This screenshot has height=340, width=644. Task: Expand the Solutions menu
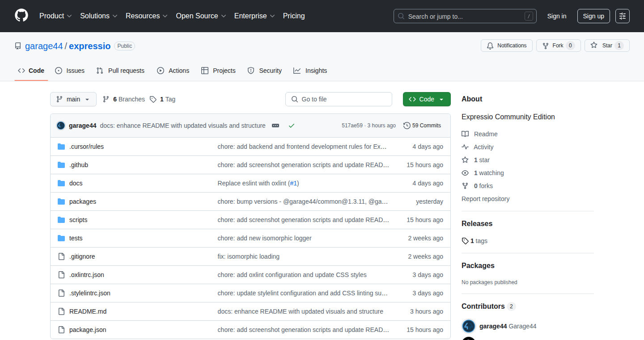pos(99,16)
